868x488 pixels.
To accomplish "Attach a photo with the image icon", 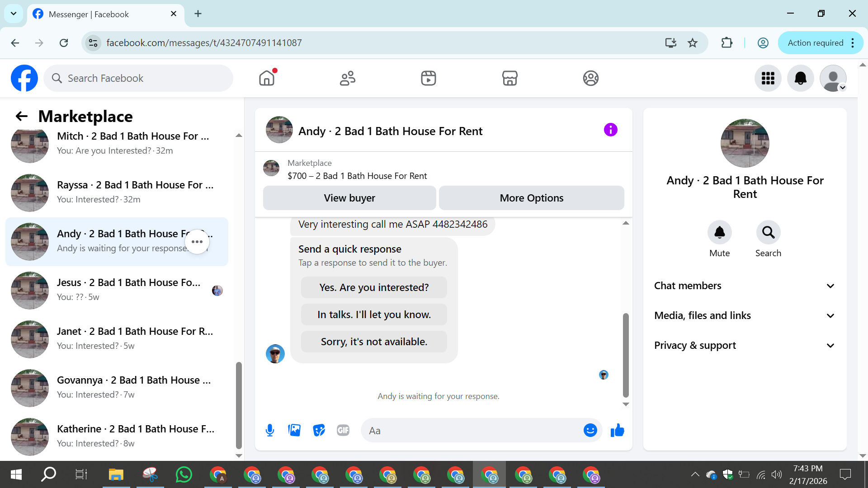I will (294, 430).
